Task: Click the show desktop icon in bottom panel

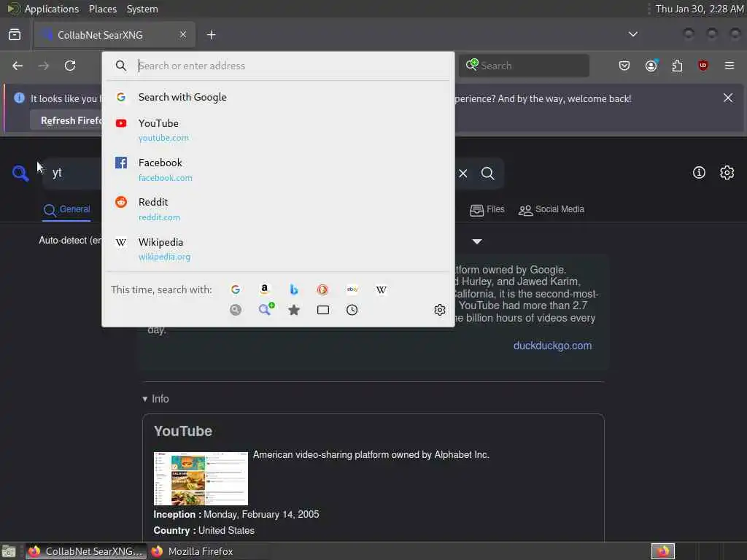Action: [9, 551]
